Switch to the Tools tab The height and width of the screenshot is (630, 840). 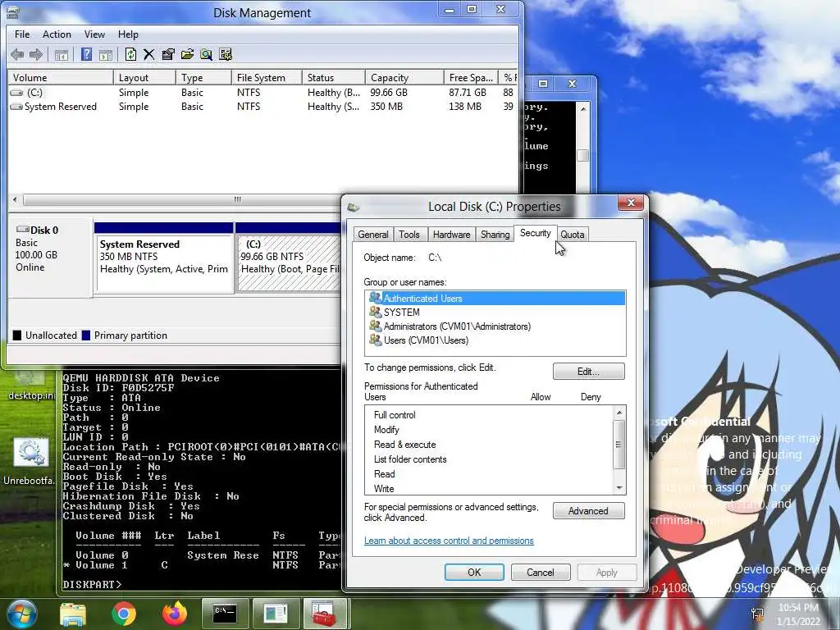[x=409, y=235]
